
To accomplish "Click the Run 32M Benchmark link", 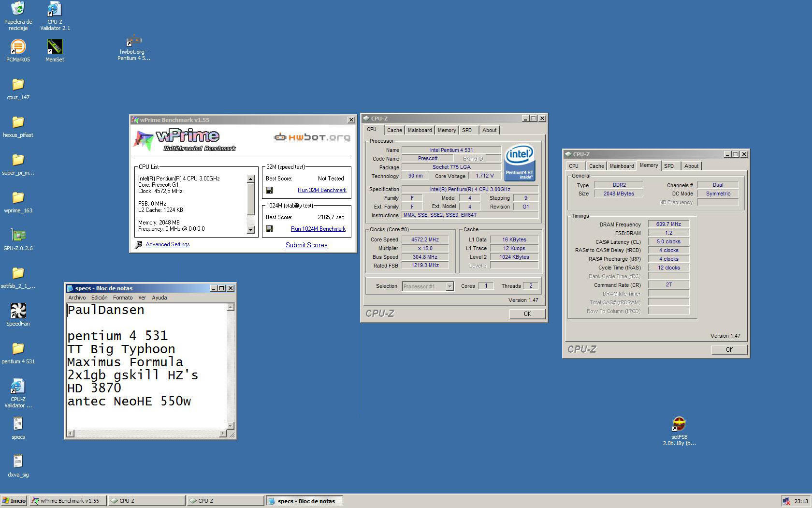I will tap(322, 190).
